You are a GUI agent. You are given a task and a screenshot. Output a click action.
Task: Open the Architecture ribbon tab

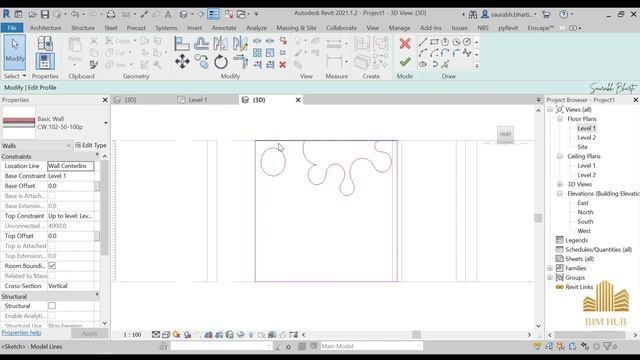pos(45,28)
